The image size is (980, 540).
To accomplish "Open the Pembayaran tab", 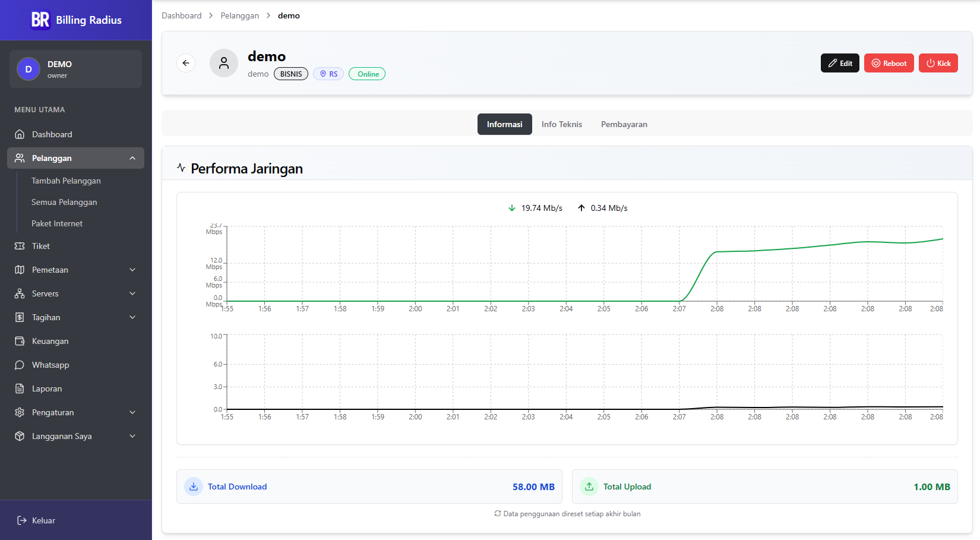I will (x=624, y=124).
